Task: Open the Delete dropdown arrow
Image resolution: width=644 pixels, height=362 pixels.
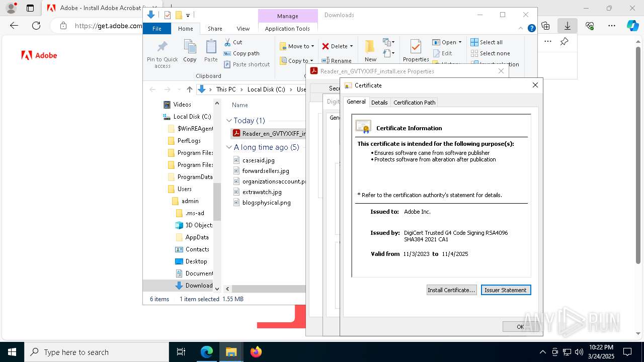Action: coord(351,46)
